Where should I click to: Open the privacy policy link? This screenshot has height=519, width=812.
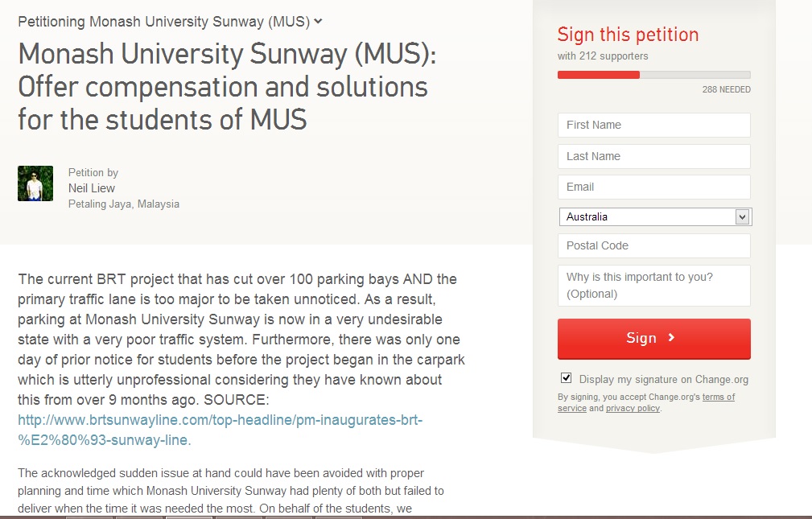pos(633,408)
